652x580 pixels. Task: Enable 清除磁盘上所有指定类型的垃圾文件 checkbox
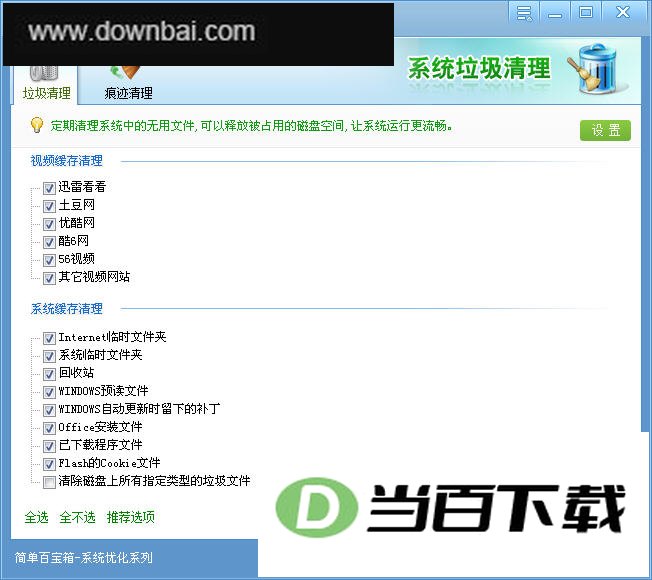[49, 482]
